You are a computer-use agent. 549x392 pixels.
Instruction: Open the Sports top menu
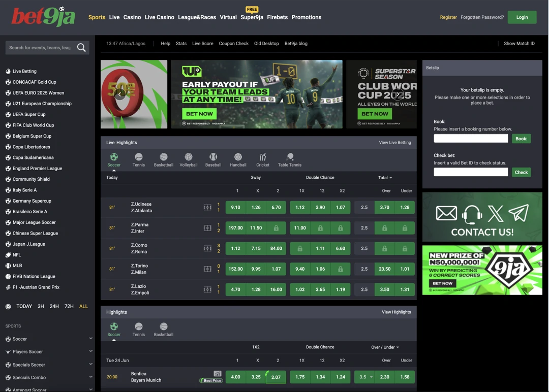click(97, 17)
